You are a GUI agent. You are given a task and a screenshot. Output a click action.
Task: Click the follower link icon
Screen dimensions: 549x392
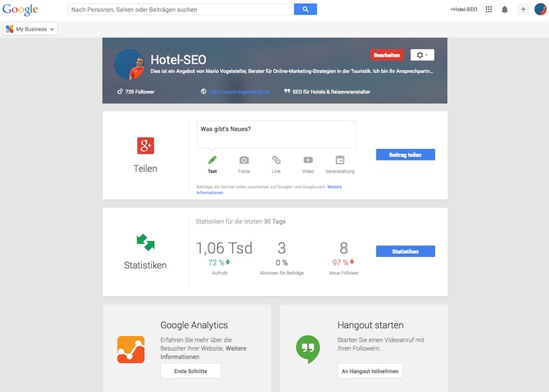pyautogui.click(x=120, y=91)
